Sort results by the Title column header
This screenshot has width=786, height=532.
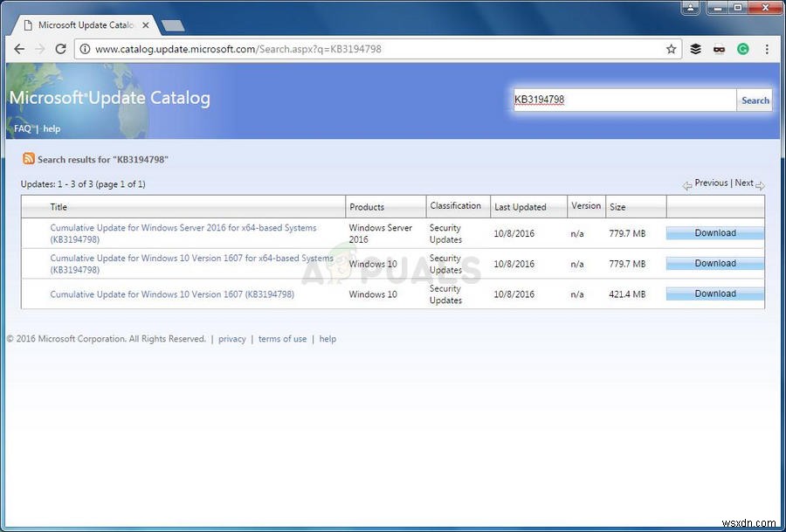coord(59,207)
